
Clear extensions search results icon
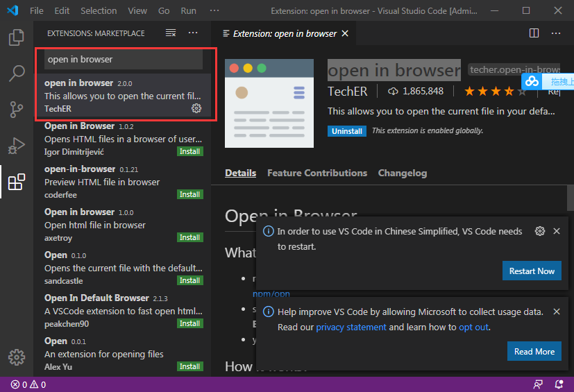click(x=171, y=33)
